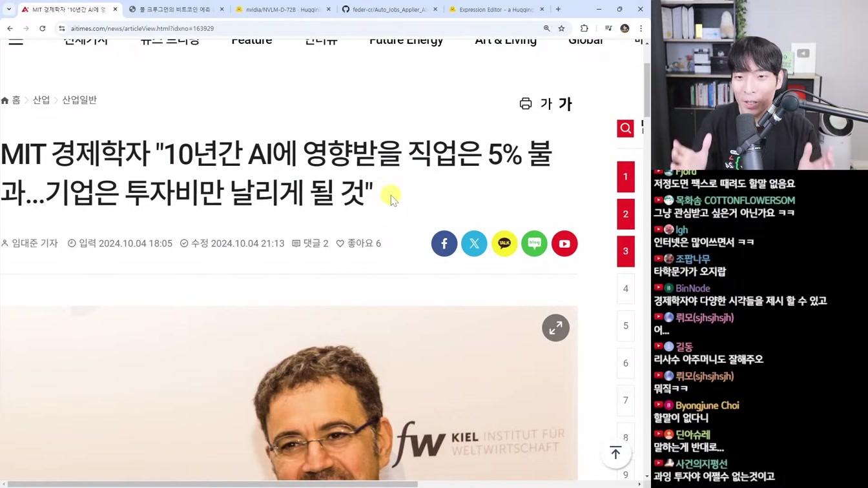This screenshot has width=868, height=488.
Task: Open the tab search dropdown arrow
Action: pos(8,10)
